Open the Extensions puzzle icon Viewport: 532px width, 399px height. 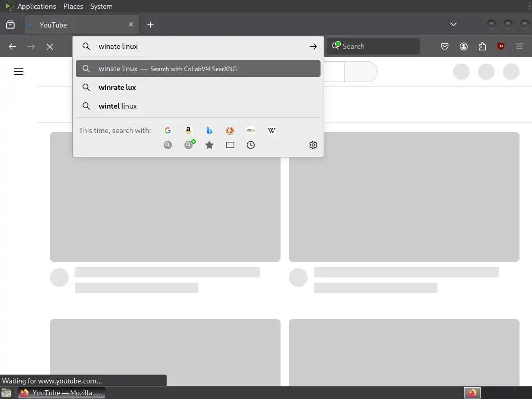pyautogui.click(x=482, y=46)
